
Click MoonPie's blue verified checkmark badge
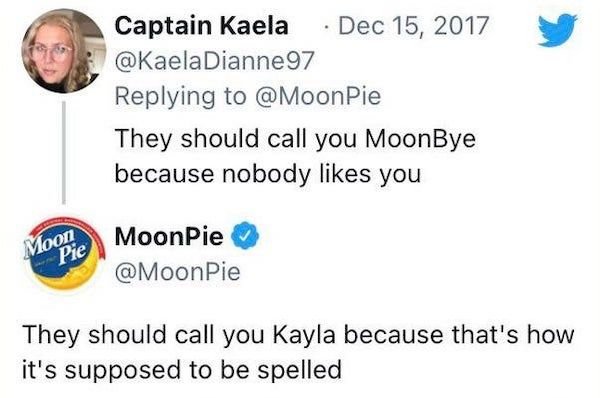(x=246, y=235)
